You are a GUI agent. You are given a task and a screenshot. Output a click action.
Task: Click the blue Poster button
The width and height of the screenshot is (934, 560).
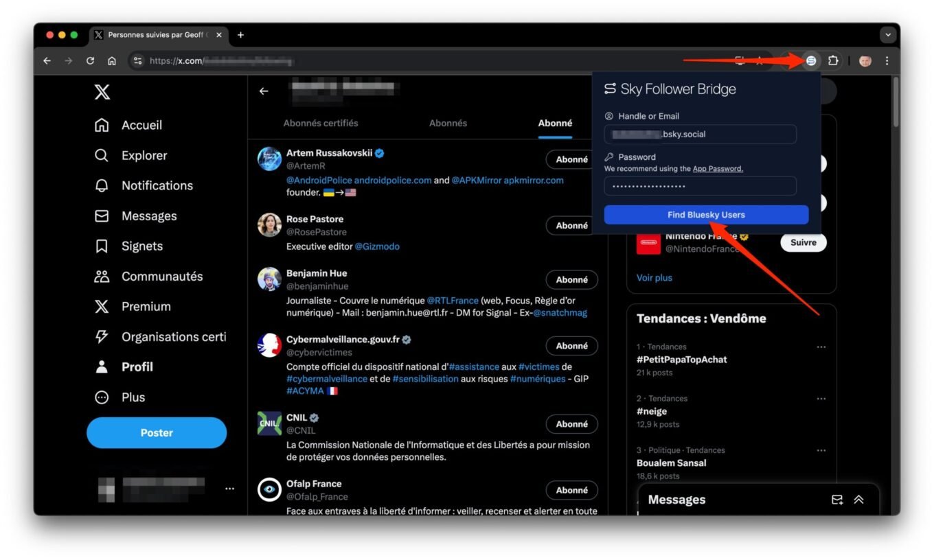pyautogui.click(x=157, y=432)
